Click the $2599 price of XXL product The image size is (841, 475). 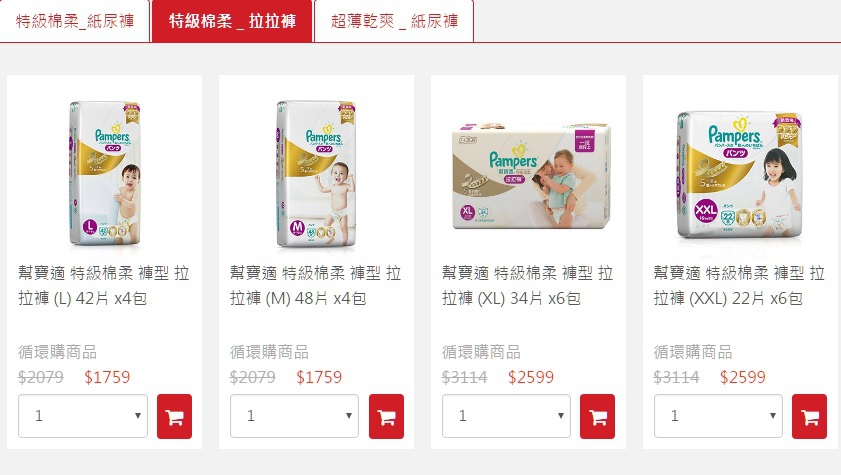coord(742,377)
